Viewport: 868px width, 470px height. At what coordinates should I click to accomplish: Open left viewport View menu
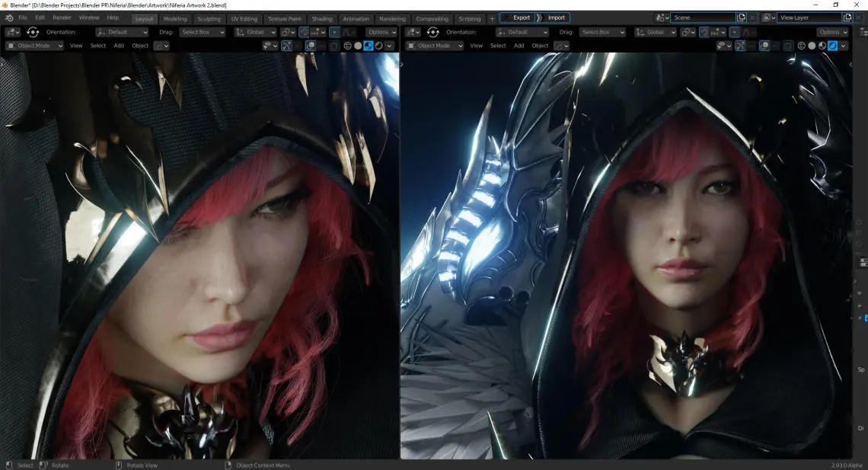tap(76, 46)
